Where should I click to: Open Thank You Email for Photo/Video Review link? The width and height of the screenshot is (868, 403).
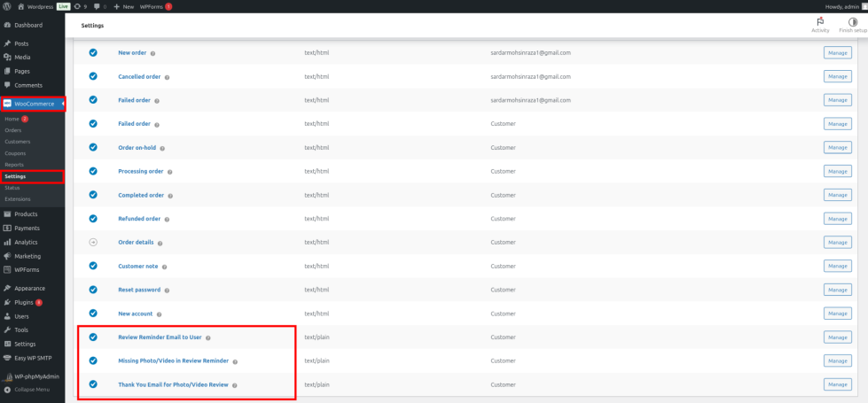tap(173, 384)
